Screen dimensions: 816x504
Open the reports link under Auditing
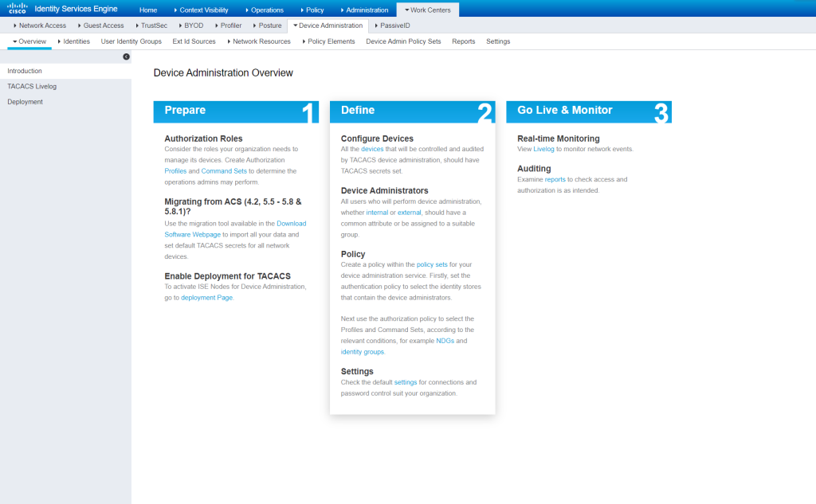pyautogui.click(x=555, y=179)
